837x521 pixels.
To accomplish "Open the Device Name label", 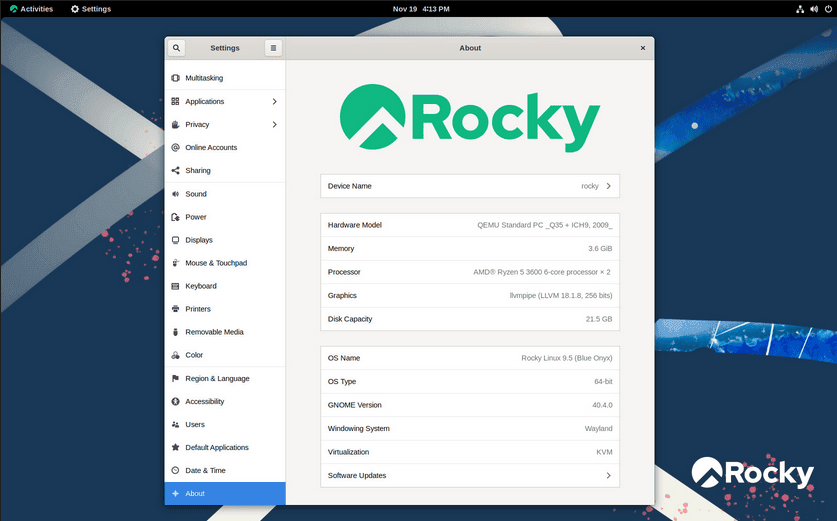I will pos(349,186).
